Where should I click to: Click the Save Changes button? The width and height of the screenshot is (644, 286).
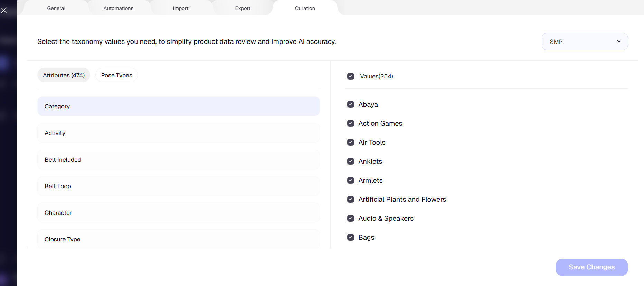pyautogui.click(x=591, y=267)
